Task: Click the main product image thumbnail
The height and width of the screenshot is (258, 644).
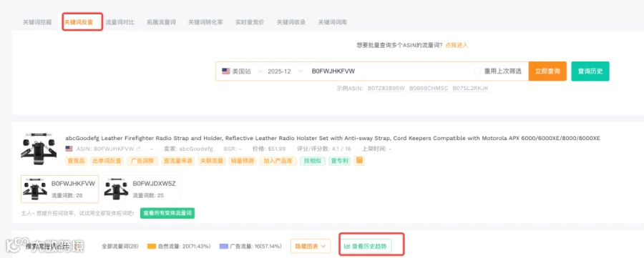Action: (x=39, y=149)
